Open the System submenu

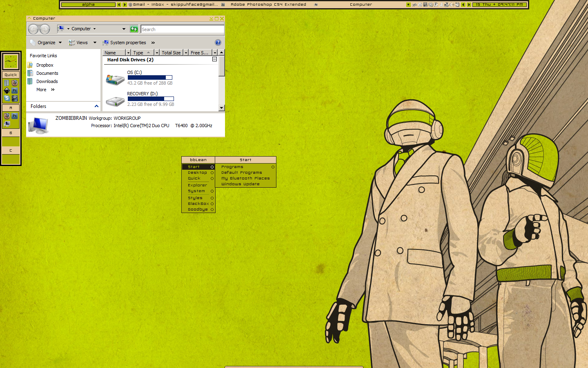point(198,191)
